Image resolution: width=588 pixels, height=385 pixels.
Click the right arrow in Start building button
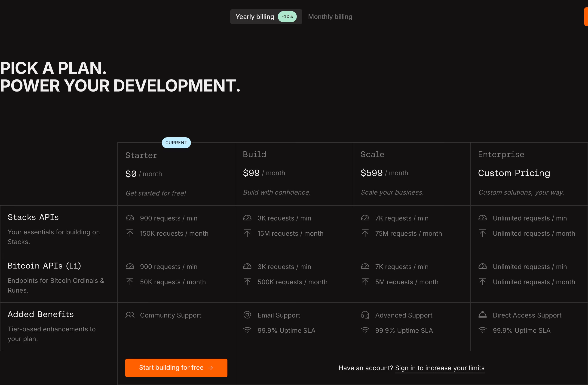point(211,368)
